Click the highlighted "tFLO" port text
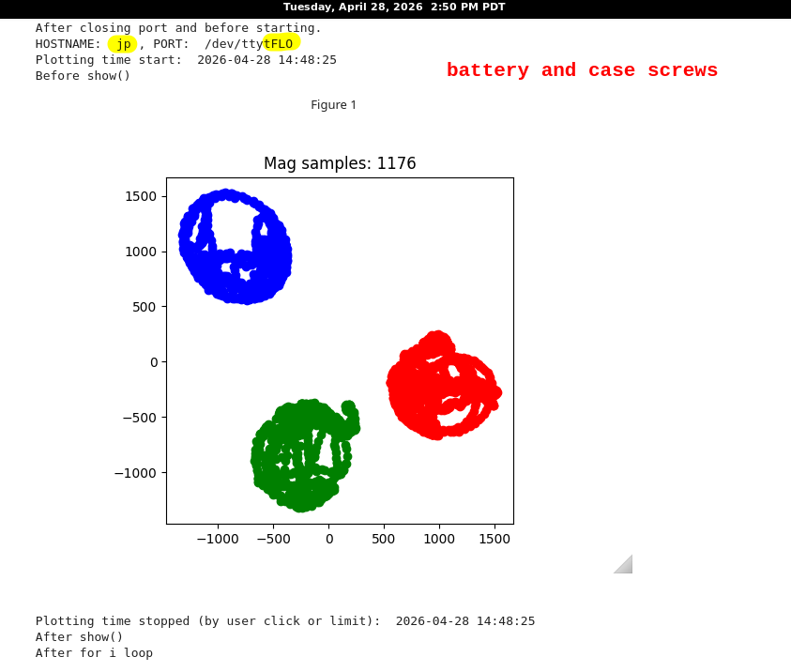Viewport: 791px width, 672px height. (281, 43)
